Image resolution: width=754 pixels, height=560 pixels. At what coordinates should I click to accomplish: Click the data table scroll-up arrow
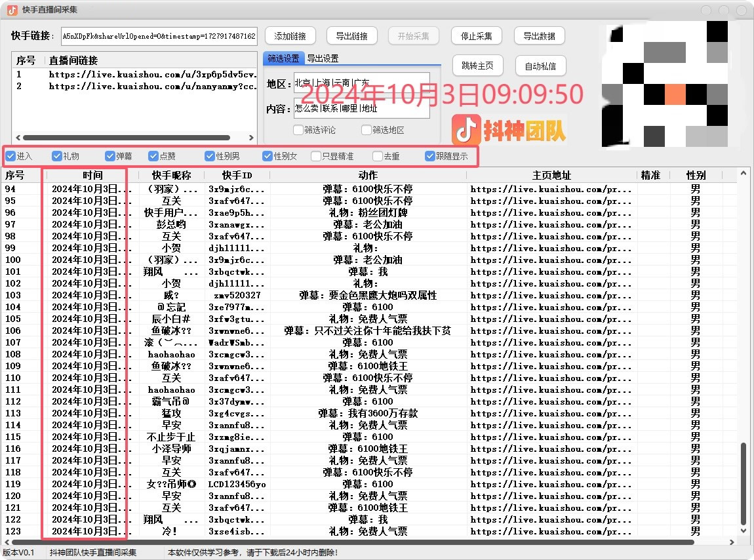pos(744,173)
